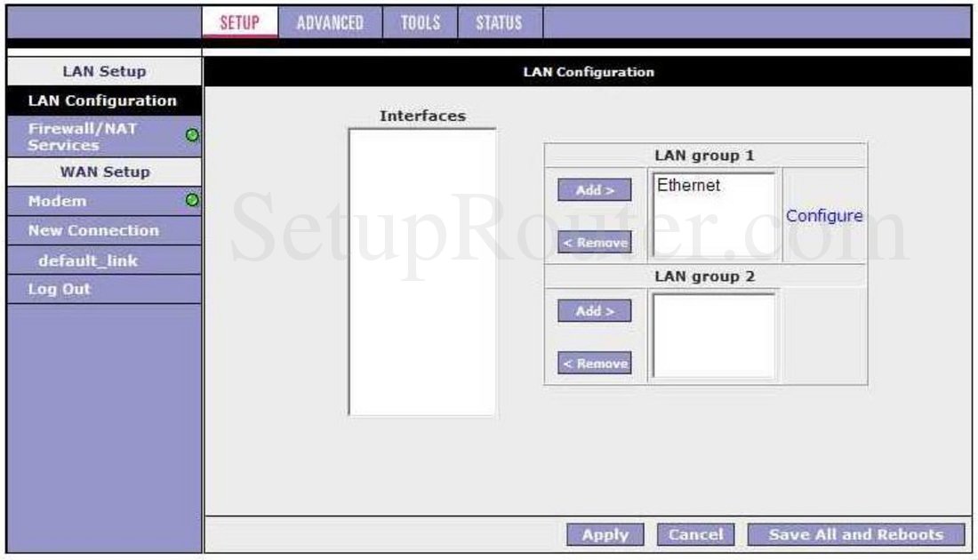Click the empty Interfaces list box
The image size is (978, 560).
coord(422,271)
